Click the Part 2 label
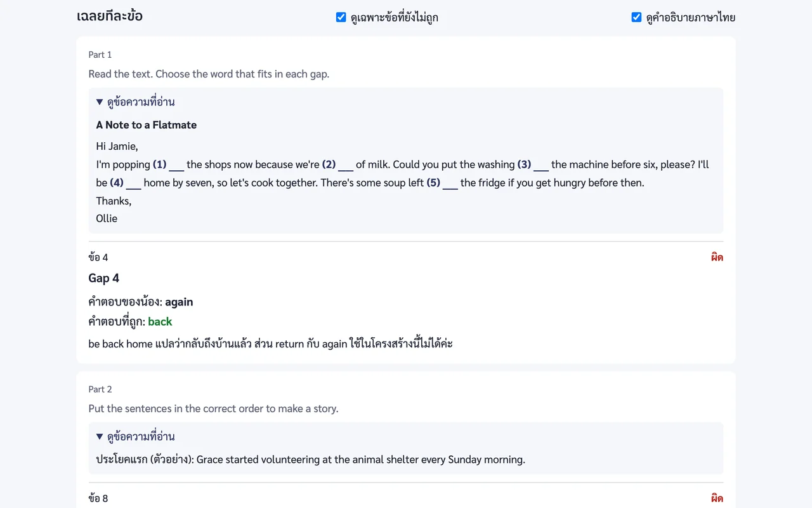812x508 pixels. click(x=100, y=389)
